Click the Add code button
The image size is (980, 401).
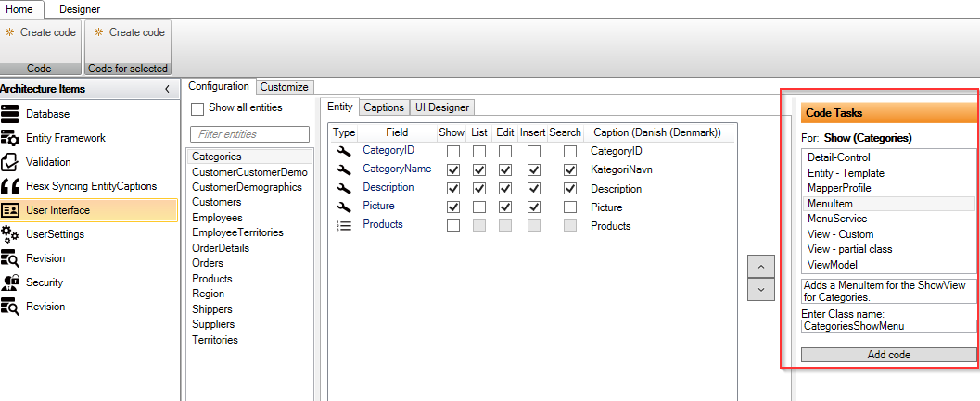pos(889,355)
